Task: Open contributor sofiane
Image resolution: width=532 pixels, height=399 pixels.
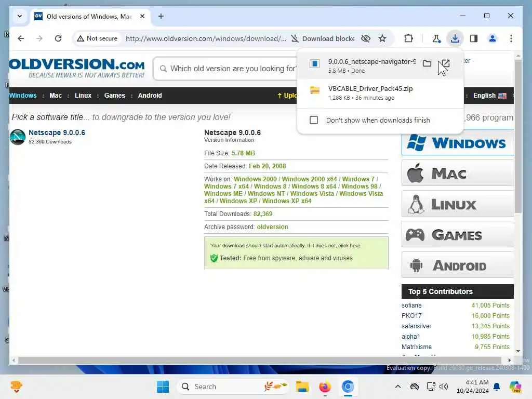Action: [411, 305]
